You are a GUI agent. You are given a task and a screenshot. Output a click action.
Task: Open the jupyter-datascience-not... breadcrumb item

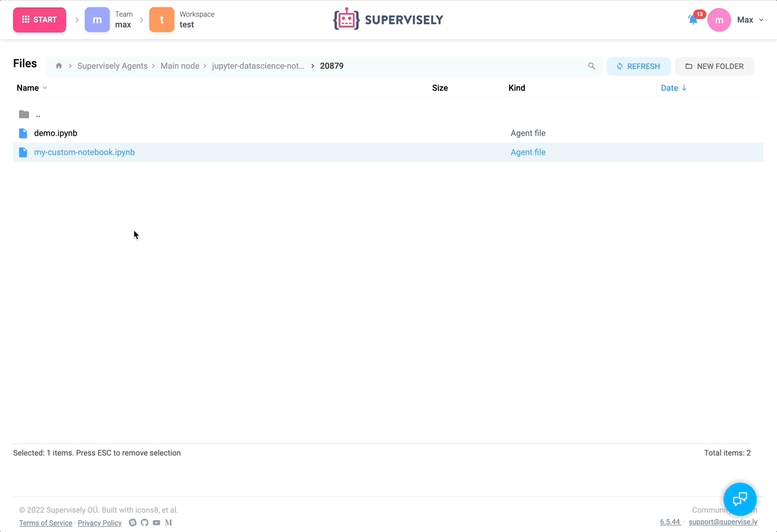[258, 65]
